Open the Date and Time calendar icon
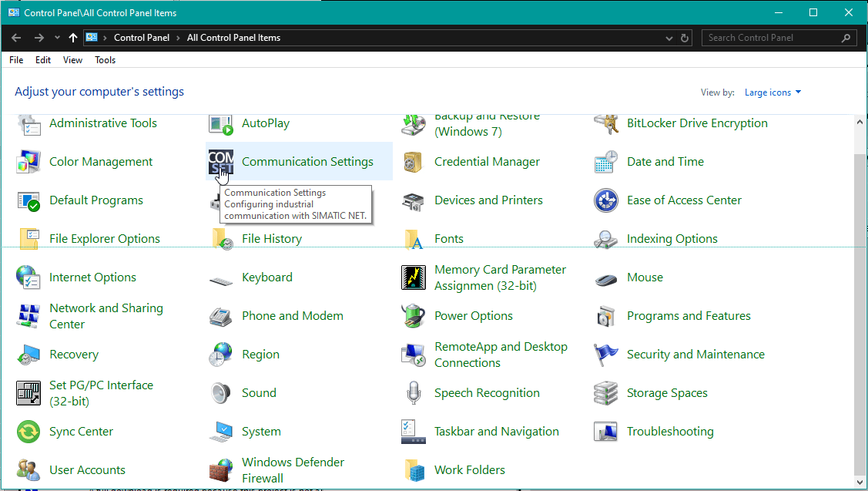Screen dimensions: 868x491 coord(605,162)
